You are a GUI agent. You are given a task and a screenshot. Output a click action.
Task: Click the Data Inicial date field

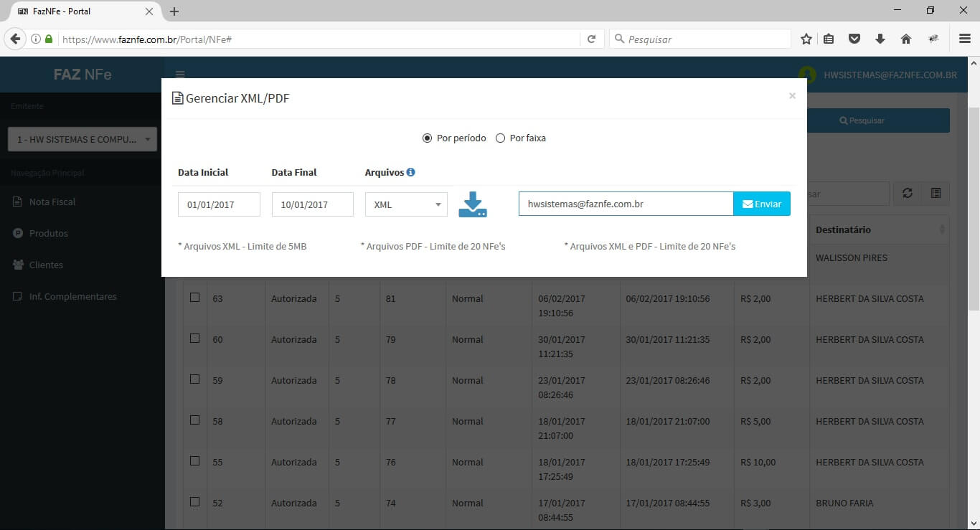coord(219,204)
